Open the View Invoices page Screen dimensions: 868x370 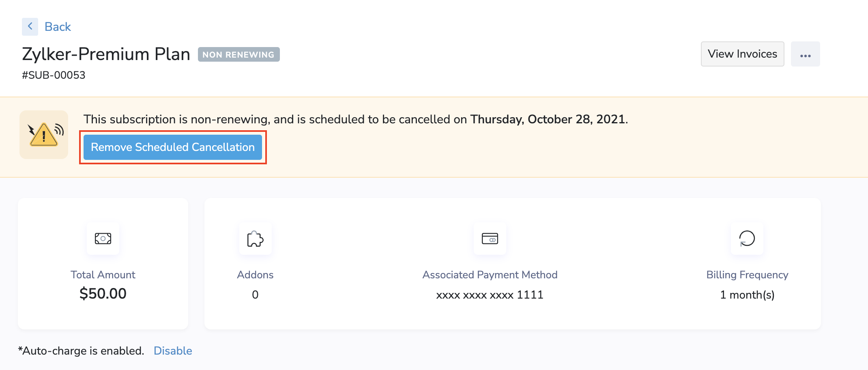point(742,54)
